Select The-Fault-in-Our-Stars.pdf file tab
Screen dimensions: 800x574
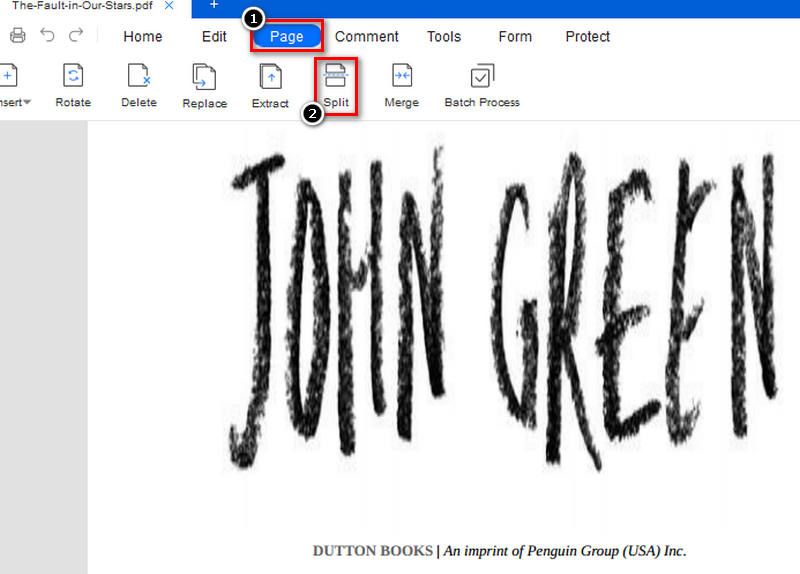(x=82, y=6)
